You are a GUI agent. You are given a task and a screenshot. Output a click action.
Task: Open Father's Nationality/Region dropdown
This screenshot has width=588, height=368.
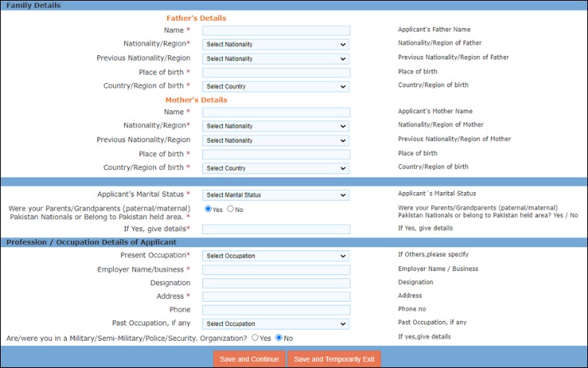(276, 44)
